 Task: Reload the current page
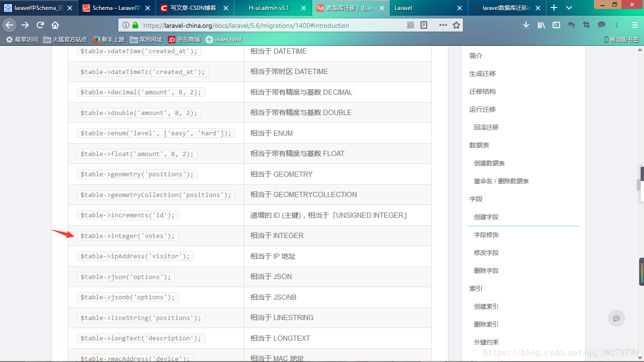click(40, 25)
